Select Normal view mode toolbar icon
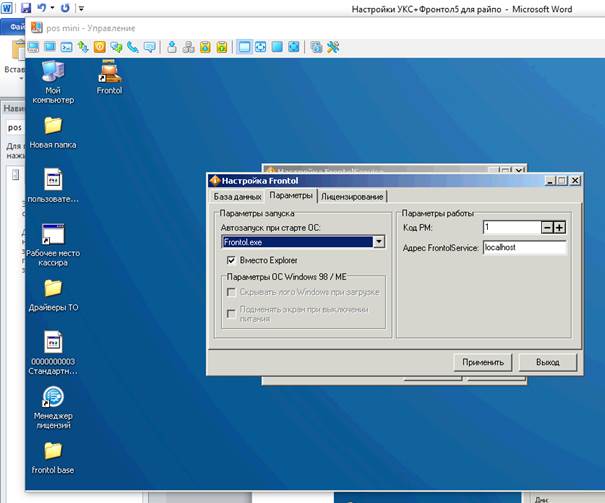 (x=244, y=47)
